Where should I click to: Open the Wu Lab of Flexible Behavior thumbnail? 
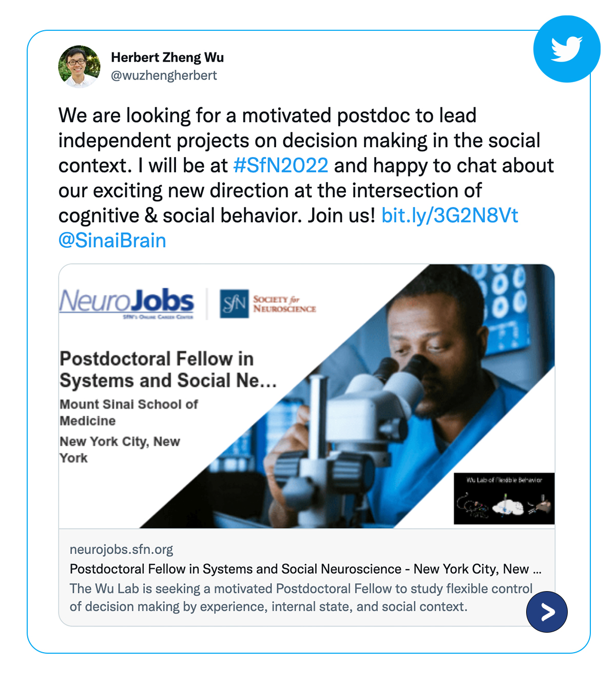coord(504,498)
